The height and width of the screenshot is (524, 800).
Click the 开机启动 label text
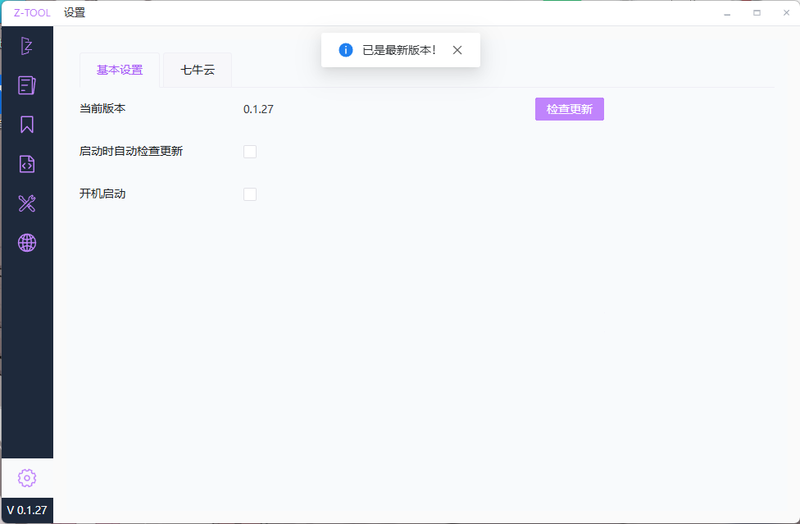pos(103,194)
